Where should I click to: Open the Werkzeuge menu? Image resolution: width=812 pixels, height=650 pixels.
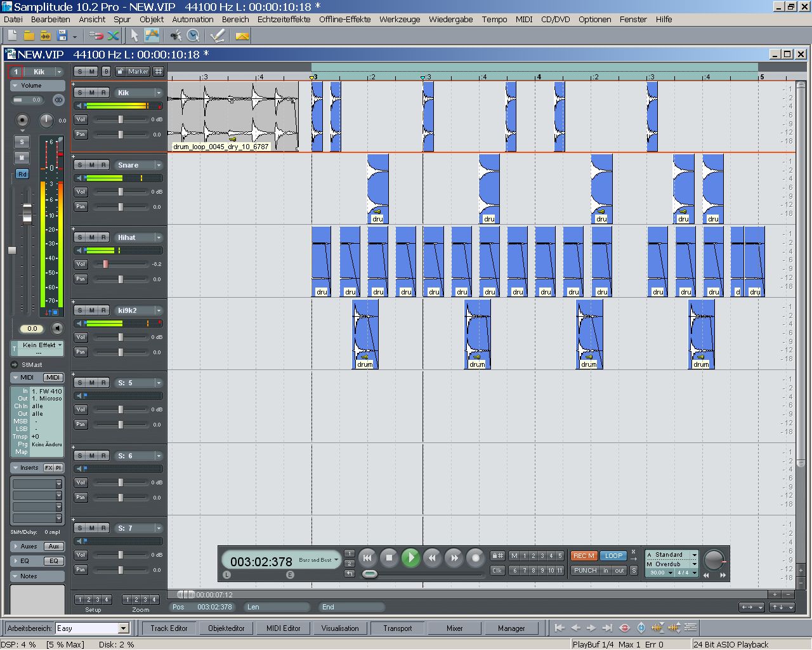[400, 19]
